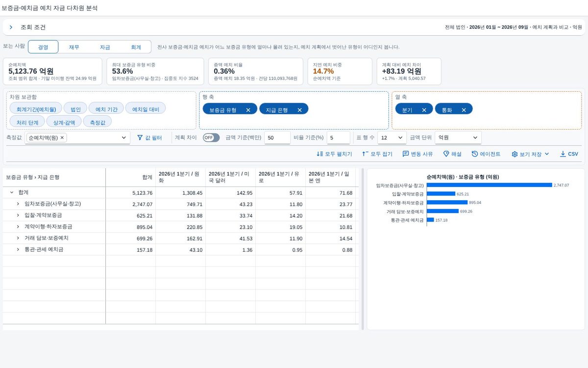Open the 값 필터 funnel filter
588x368 pixels.
(149, 138)
